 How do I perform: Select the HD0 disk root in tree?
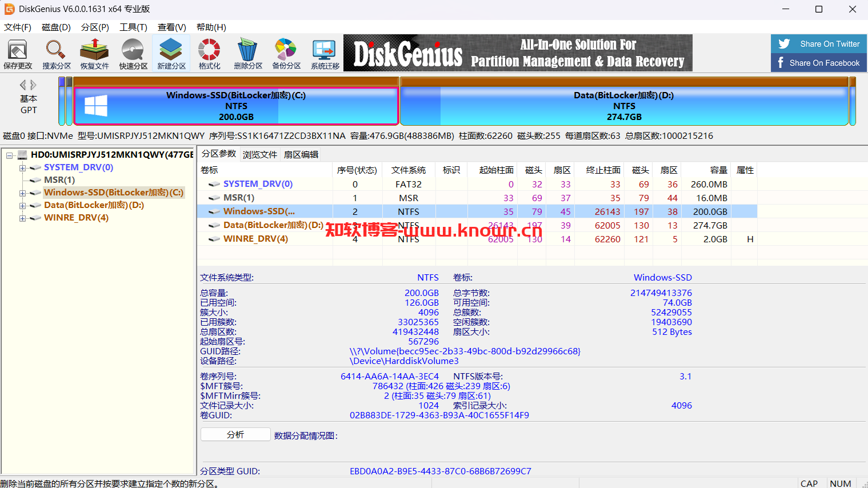112,155
